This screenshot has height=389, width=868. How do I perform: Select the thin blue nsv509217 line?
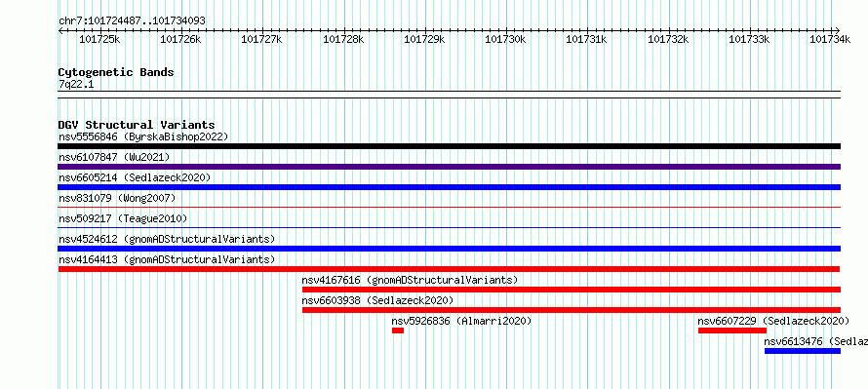click(x=449, y=227)
